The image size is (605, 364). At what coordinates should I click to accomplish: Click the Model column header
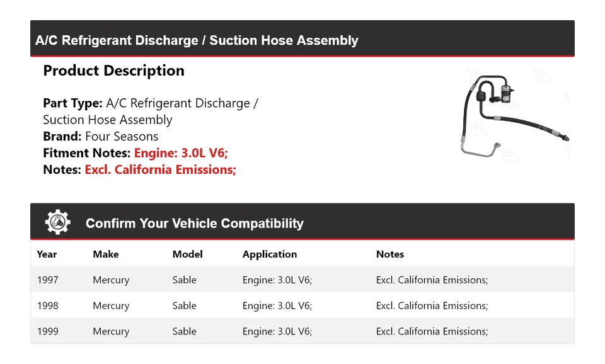(x=187, y=254)
